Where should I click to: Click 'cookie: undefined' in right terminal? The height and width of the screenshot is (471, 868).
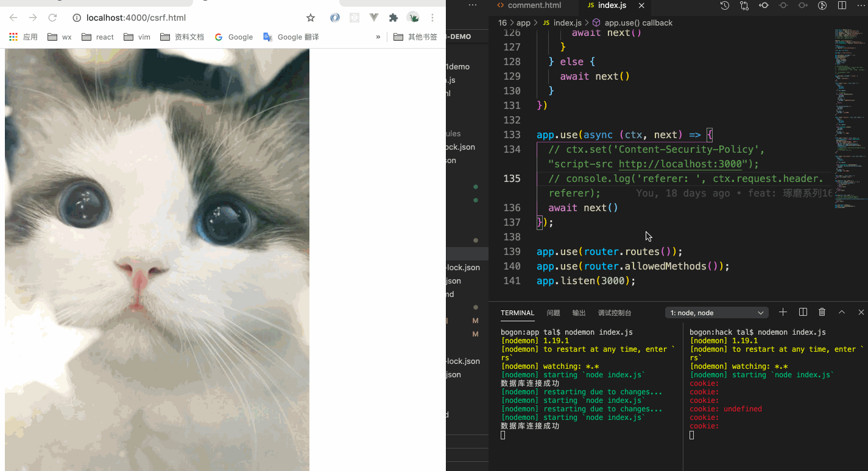pos(725,409)
